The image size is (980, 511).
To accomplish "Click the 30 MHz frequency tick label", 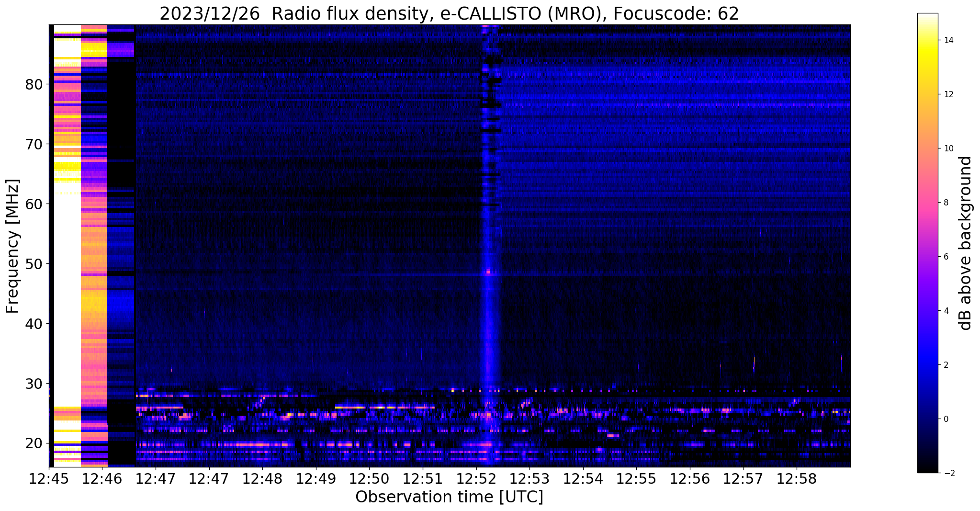I will tap(34, 383).
